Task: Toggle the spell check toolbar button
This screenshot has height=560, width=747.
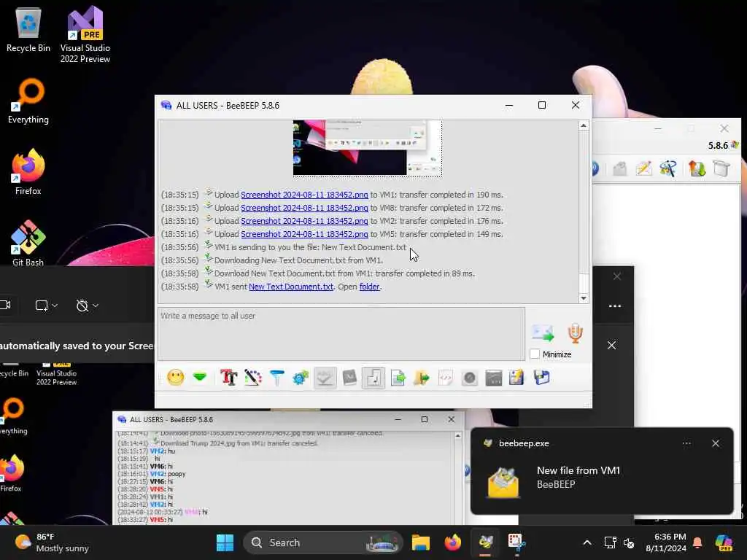Action: tap(325, 378)
